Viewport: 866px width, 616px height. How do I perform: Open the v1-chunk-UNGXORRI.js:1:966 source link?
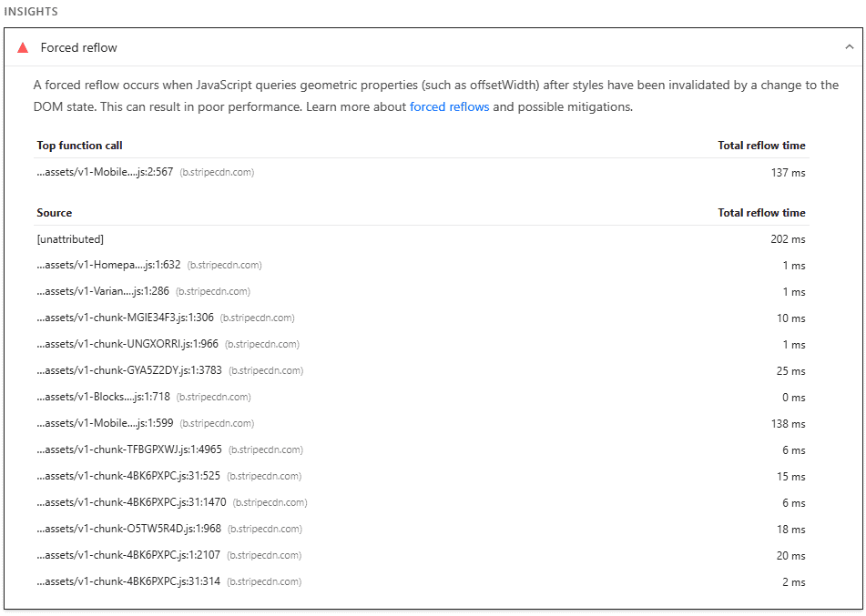pyautogui.click(x=127, y=345)
